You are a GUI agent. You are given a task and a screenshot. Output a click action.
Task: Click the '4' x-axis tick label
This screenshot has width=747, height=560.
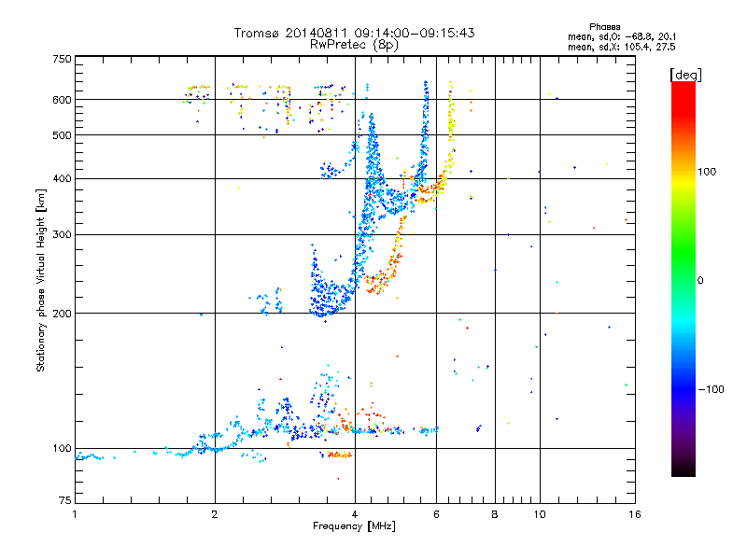click(x=355, y=514)
